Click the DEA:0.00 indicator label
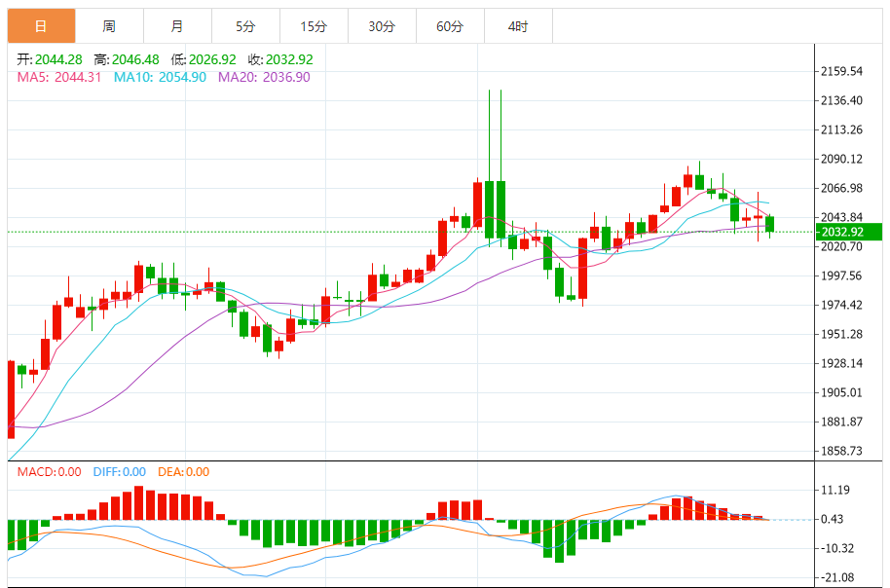The height and width of the screenshot is (588, 890). (183, 472)
